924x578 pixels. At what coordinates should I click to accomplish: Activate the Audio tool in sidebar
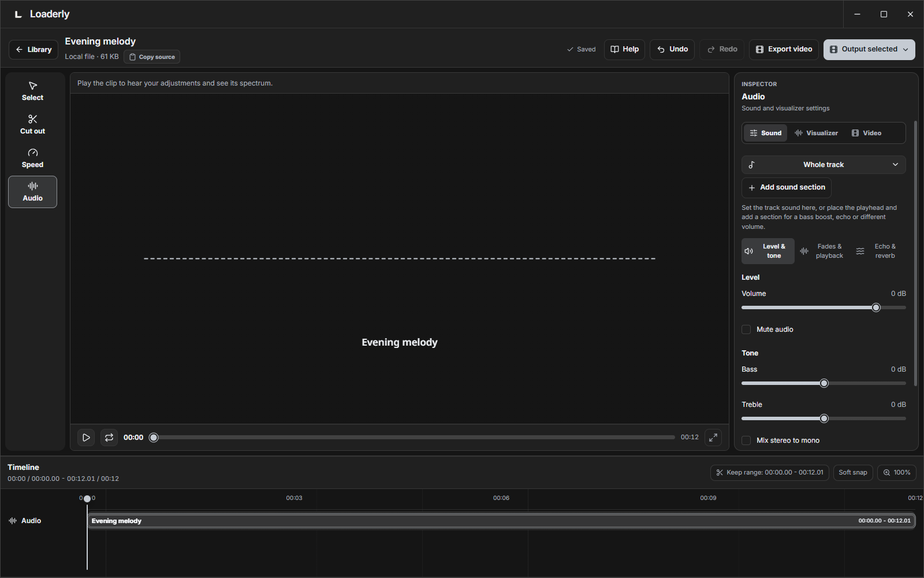pos(32,192)
